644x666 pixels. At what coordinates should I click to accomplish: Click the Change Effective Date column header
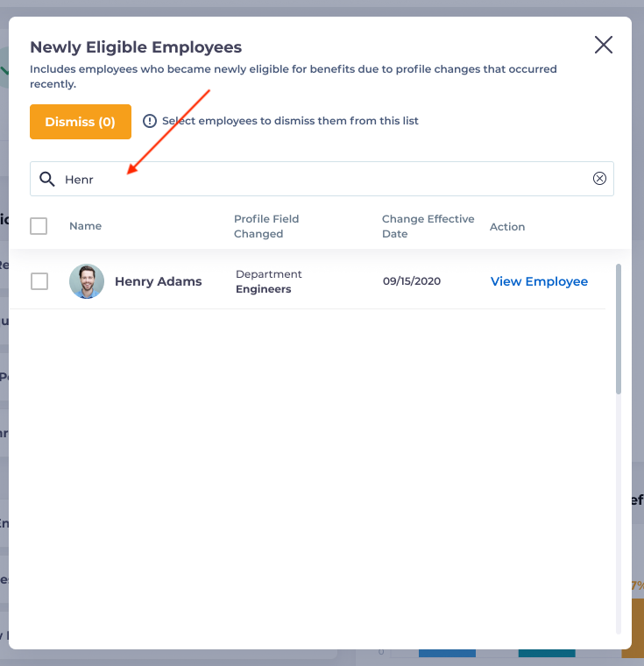tap(428, 226)
